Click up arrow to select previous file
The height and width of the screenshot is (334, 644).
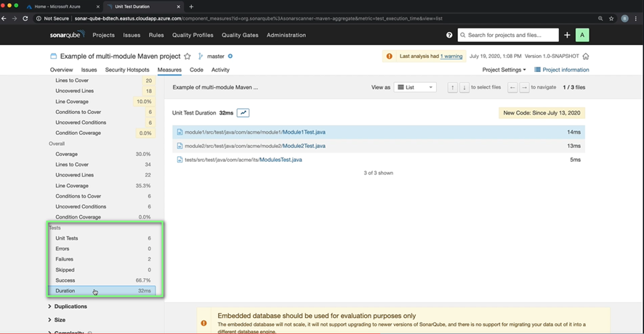click(x=452, y=87)
